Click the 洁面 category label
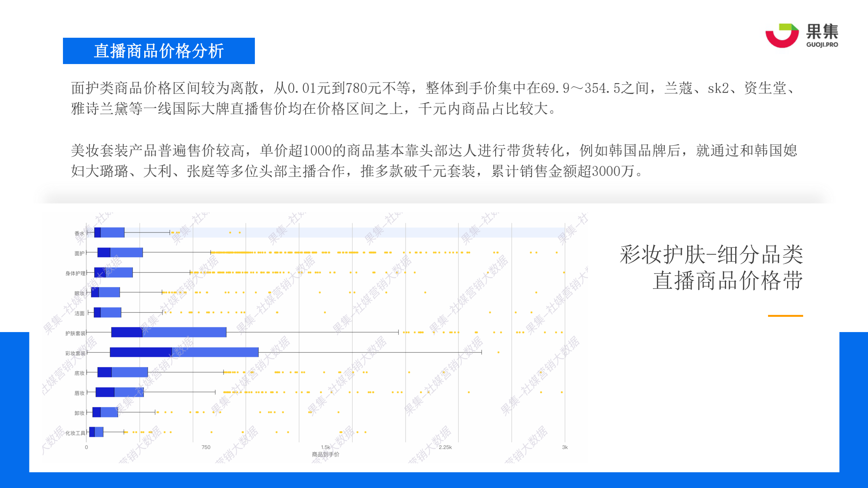This screenshot has height=488, width=868. 79,313
